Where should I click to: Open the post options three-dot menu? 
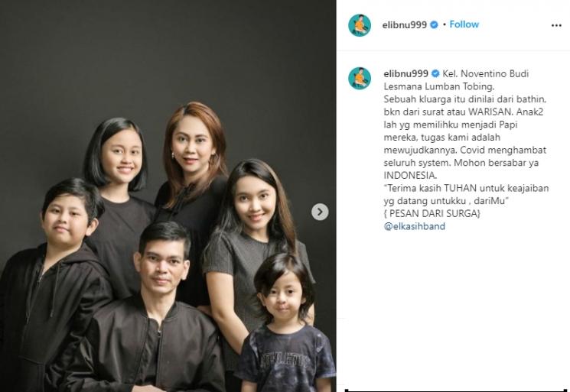pyautogui.click(x=556, y=25)
